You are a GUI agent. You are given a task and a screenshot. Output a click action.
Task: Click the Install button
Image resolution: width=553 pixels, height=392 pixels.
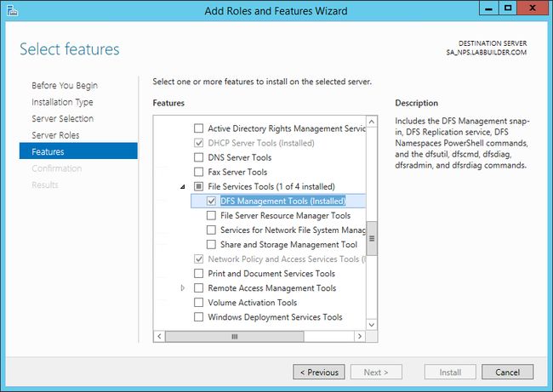click(x=450, y=372)
